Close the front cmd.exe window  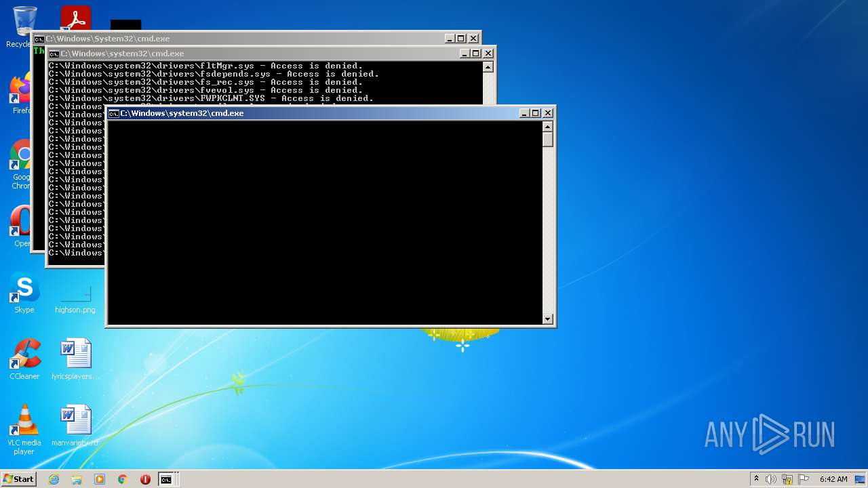coord(548,113)
